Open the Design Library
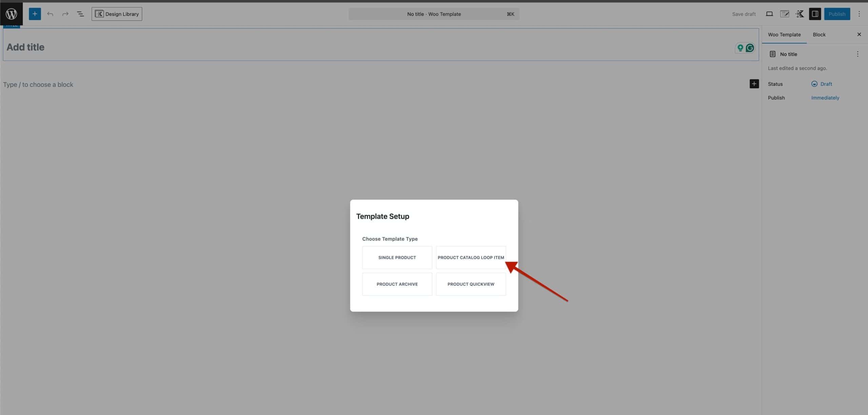Screen dimensions: 868x415 click(x=117, y=14)
